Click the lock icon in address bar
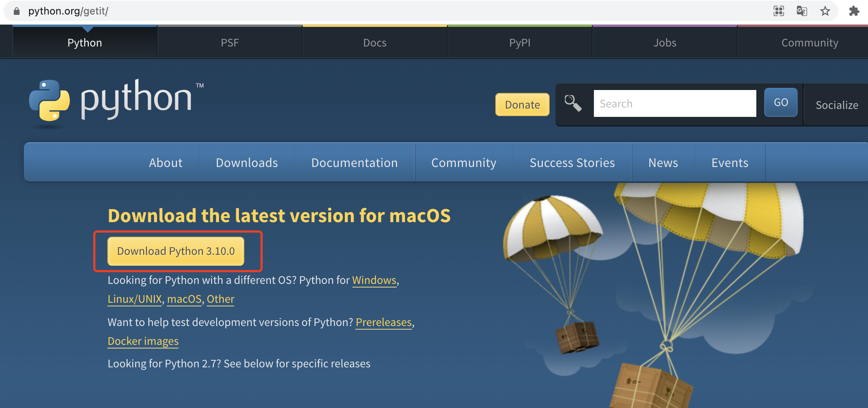 coord(17,11)
